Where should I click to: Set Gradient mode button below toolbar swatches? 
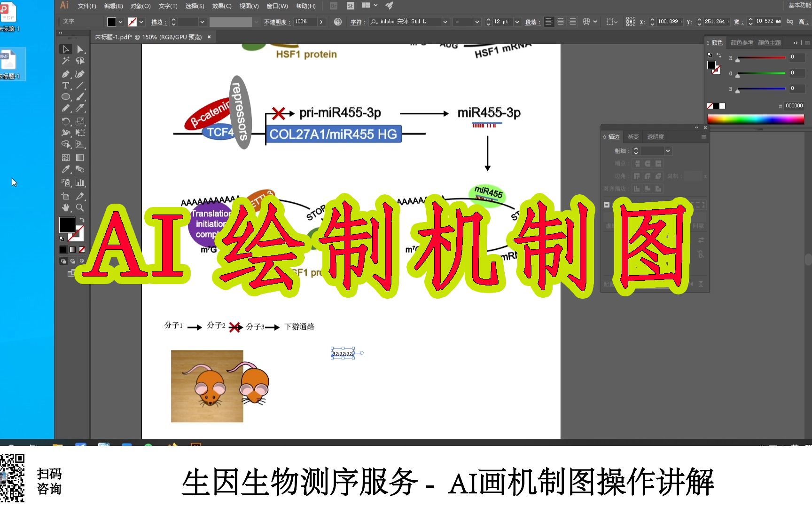coord(73,250)
